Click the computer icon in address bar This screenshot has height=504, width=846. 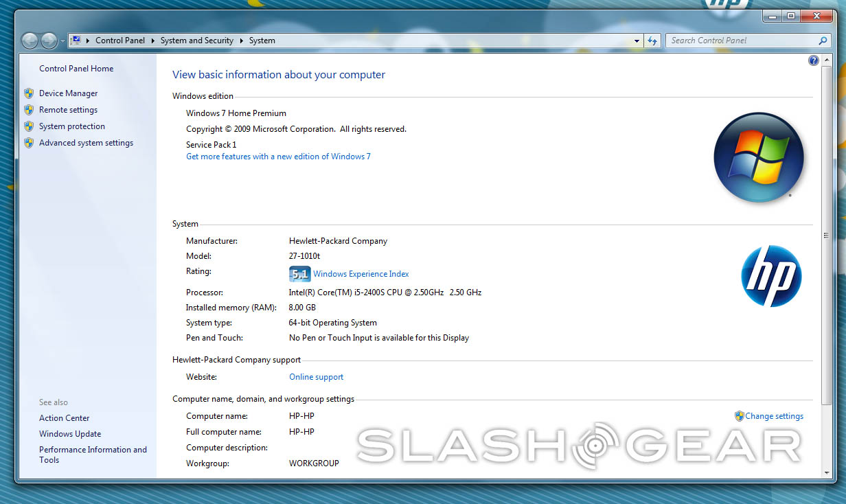tap(77, 41)
